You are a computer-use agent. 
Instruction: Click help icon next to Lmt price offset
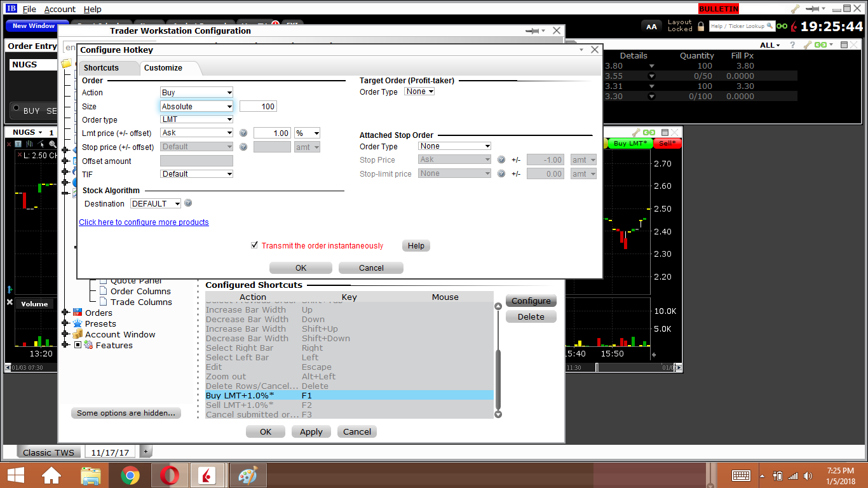(x=243, y=133)
